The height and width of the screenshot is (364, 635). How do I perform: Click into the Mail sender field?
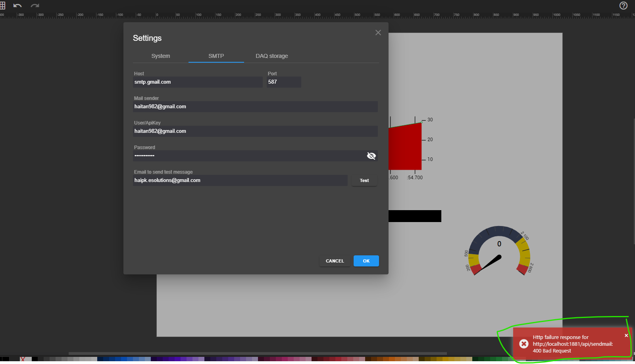(x=255, y=107)
